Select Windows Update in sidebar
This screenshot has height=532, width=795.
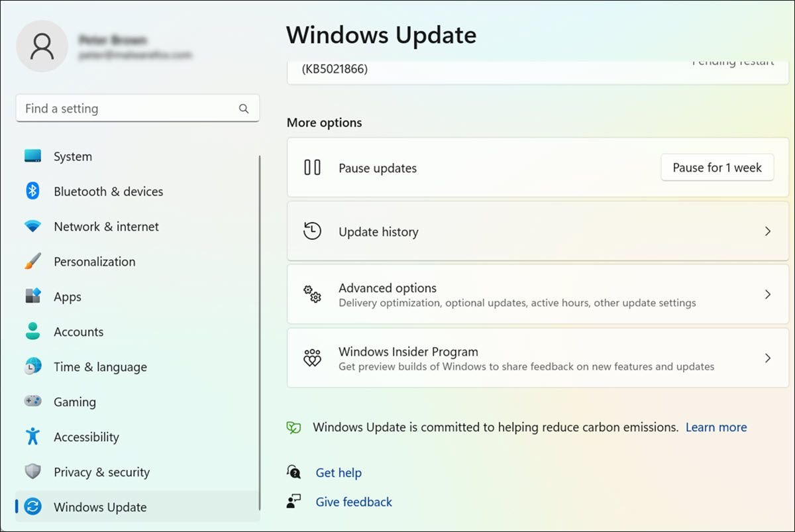pyautogui.click(x=136, y=507)
